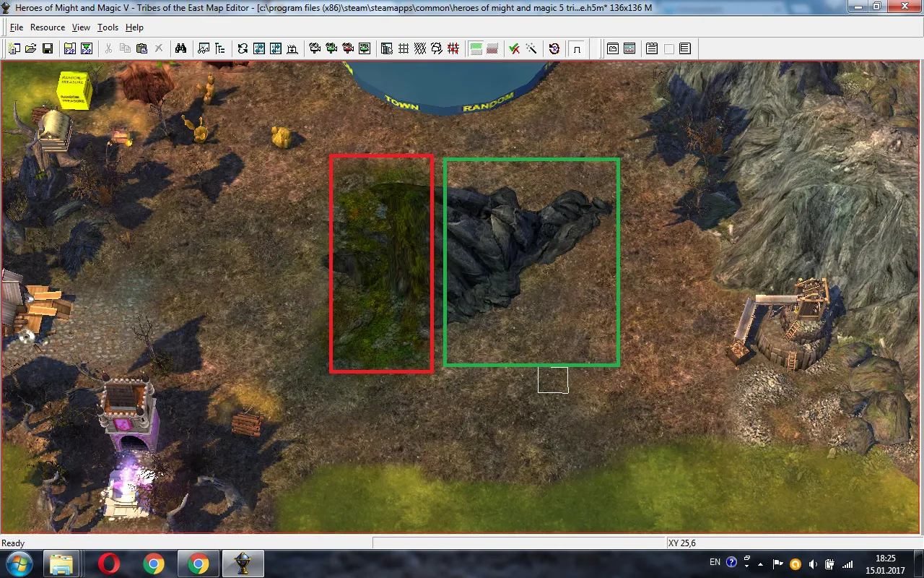
Task: Click the "XY 25,6" coordinates readout
Action: pyautogui.click(x=682, y=543)
